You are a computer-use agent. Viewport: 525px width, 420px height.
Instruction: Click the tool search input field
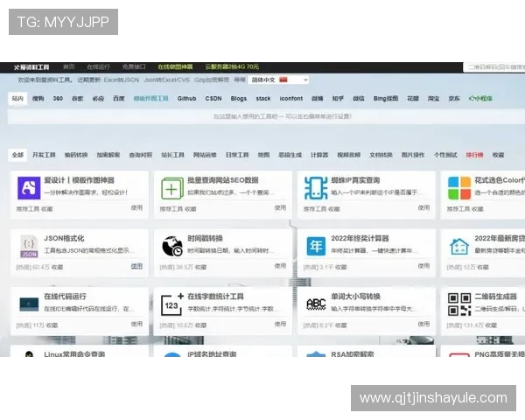coord(266,116)
